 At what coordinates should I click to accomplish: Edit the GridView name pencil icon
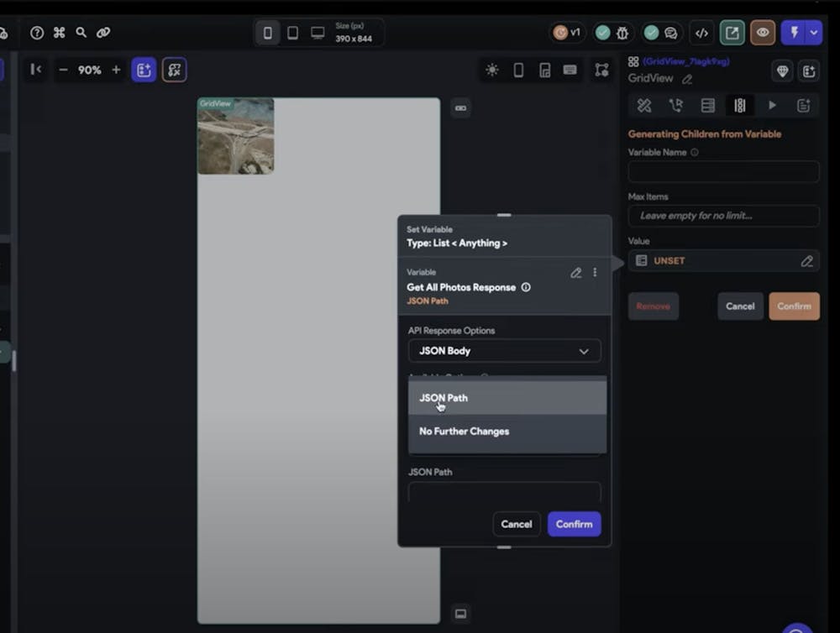687,79
